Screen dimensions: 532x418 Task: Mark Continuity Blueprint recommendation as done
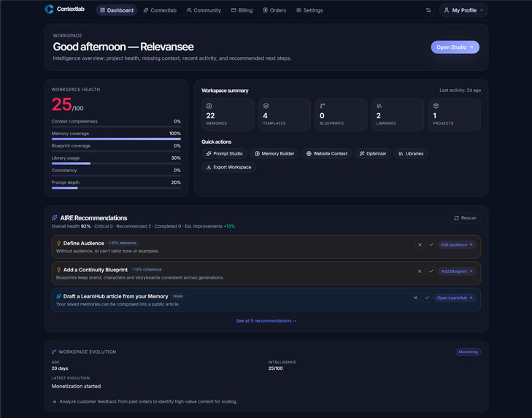431,271
